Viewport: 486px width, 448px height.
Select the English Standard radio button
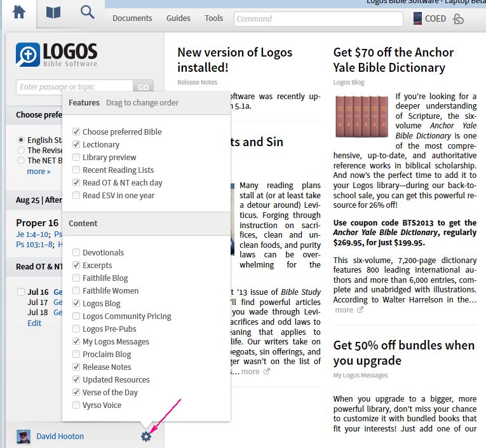click(x=21, y=140)
